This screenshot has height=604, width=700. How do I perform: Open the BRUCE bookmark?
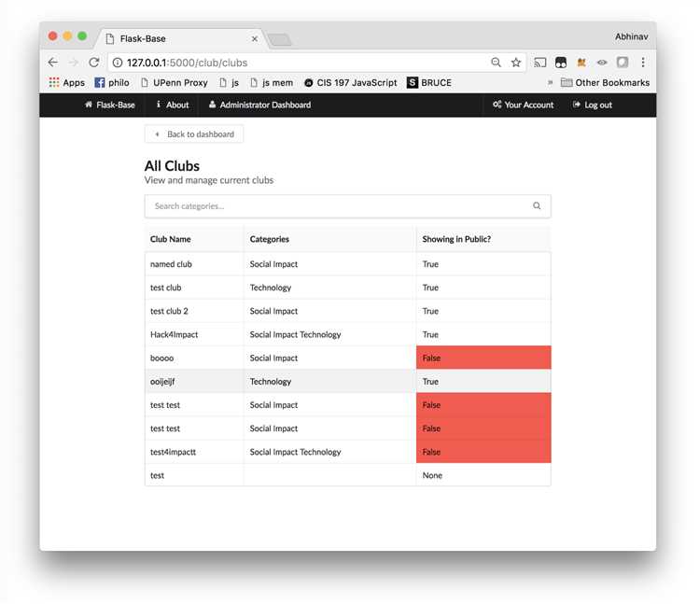point(429,82)
